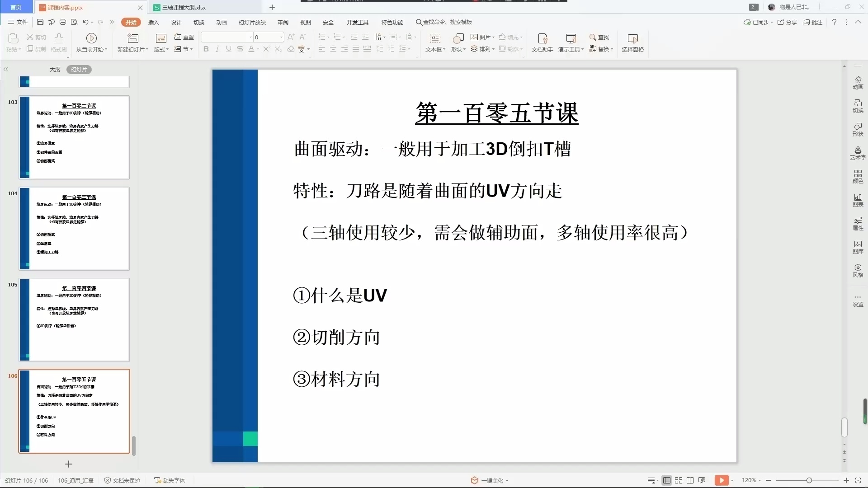
Task: Insert a new text box with 文本框 tool
Action: click(x=434, y=43)
